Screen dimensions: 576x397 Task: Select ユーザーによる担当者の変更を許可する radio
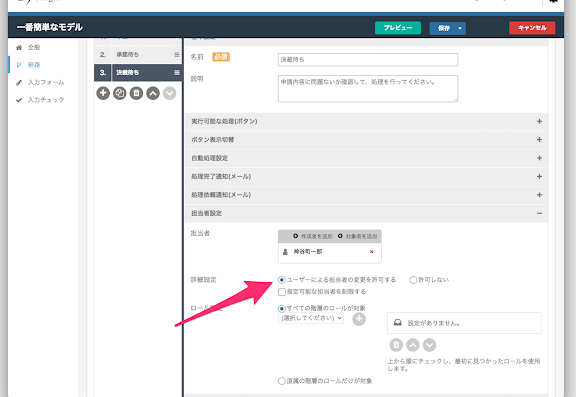tap(282, 280)
